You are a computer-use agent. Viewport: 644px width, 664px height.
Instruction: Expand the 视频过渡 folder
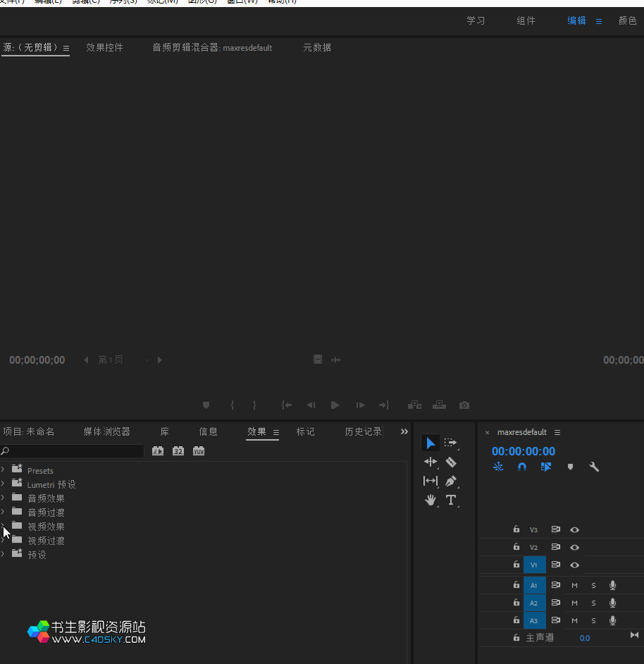[x=3, y=540]
